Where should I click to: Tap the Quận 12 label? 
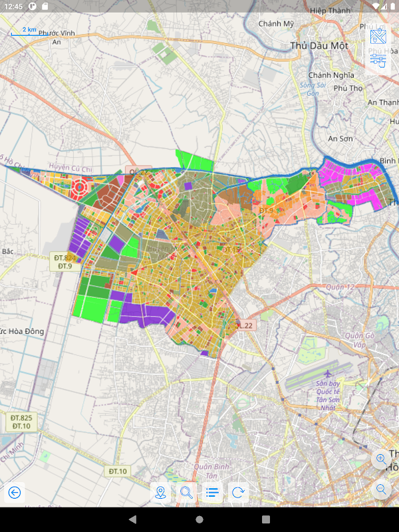[x=340, y=287]
